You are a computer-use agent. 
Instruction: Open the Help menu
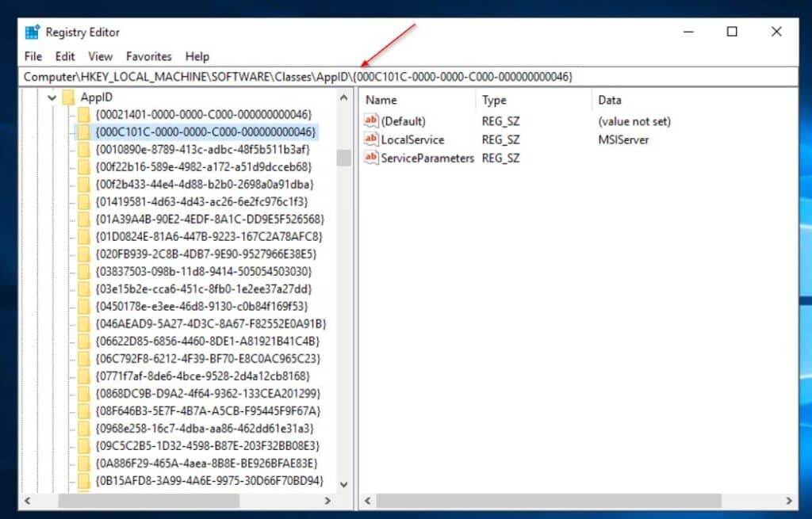coord(197,56)
